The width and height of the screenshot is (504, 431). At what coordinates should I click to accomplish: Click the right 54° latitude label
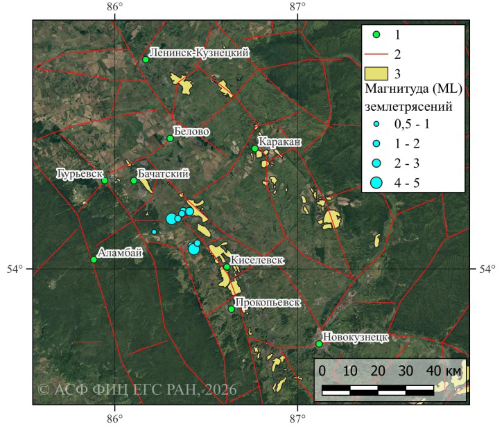tap(487, 269)
